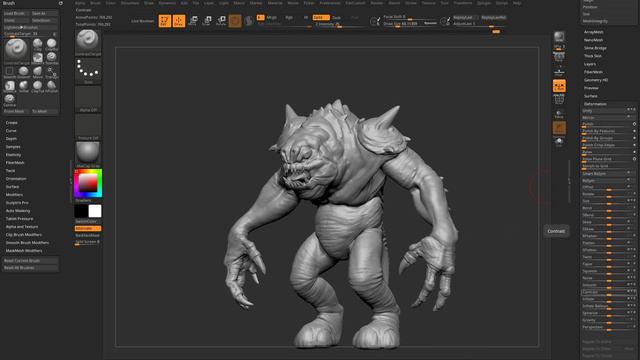Click the BPR render icon atop shelf
The image size is (640, 360).
coord(559,37)
